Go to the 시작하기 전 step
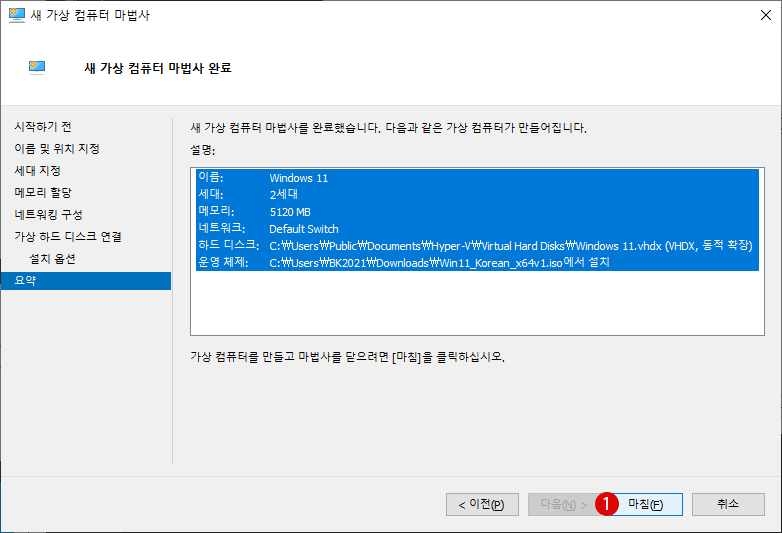This screenshot has height=533, width=782. 43,127
